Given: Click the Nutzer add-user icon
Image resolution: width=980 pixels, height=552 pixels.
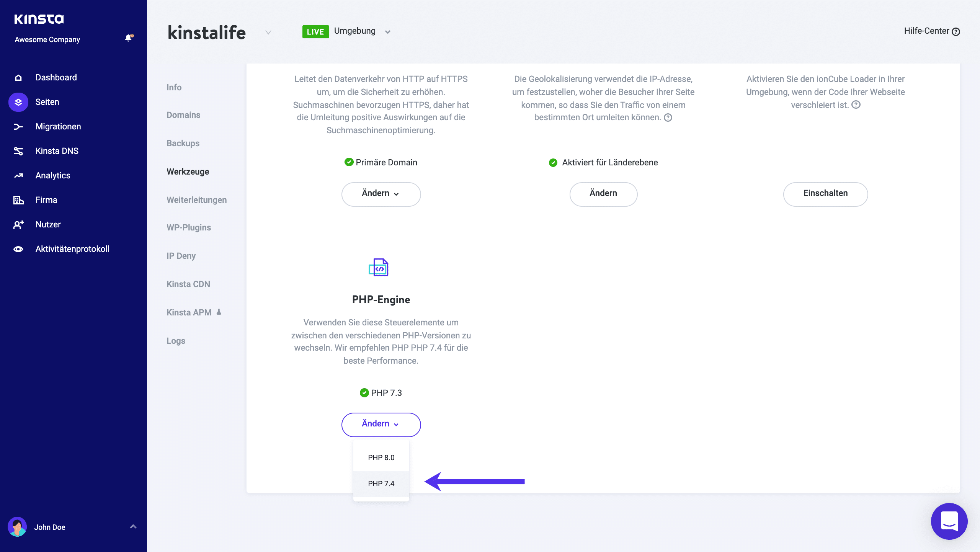Looking at the screenshot, I should tap(18, 225).
